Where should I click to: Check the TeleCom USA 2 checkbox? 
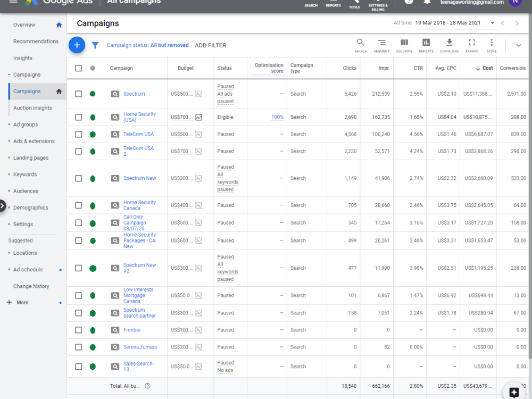point(78,151)
